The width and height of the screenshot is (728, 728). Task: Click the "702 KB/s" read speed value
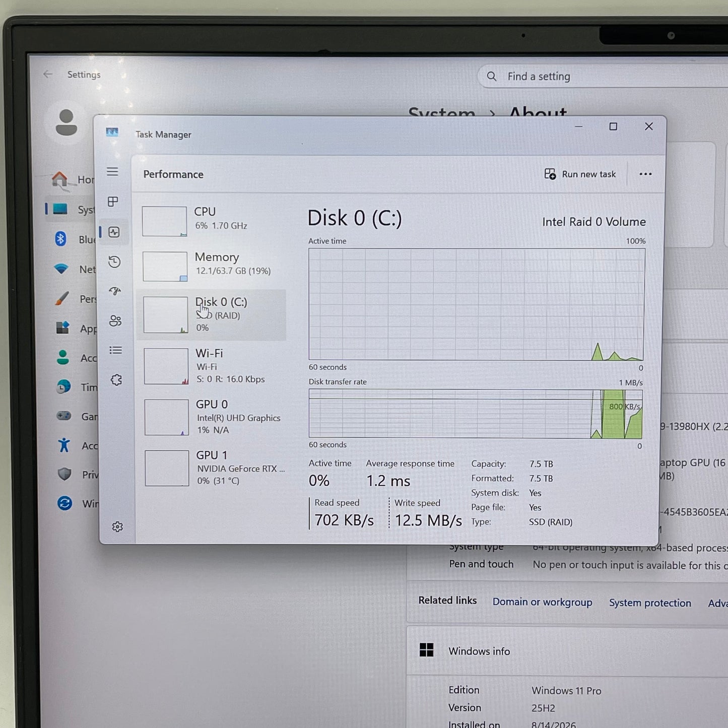point(344,520)
